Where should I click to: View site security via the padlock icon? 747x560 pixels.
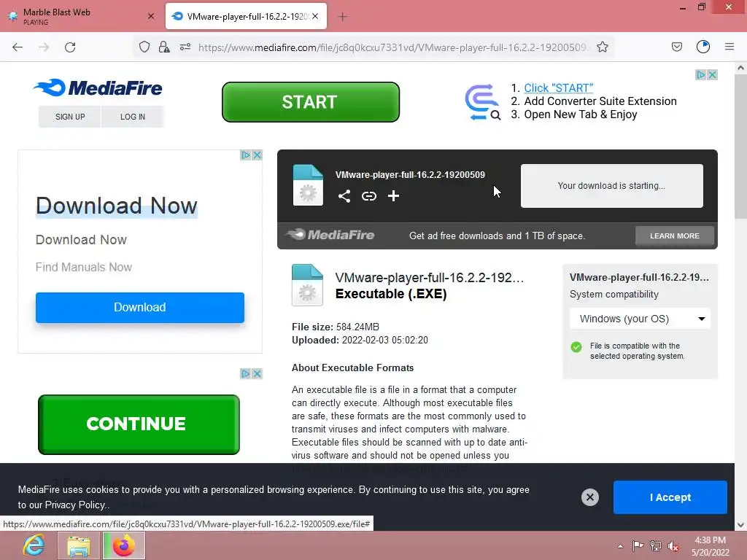pyautogui.click(x=164, y=47)
